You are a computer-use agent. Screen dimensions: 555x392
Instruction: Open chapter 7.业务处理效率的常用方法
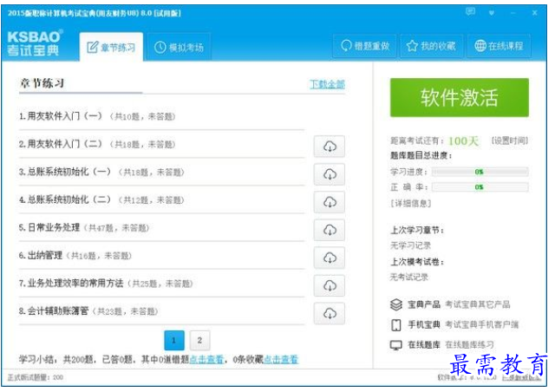click(x=106, y=284)
